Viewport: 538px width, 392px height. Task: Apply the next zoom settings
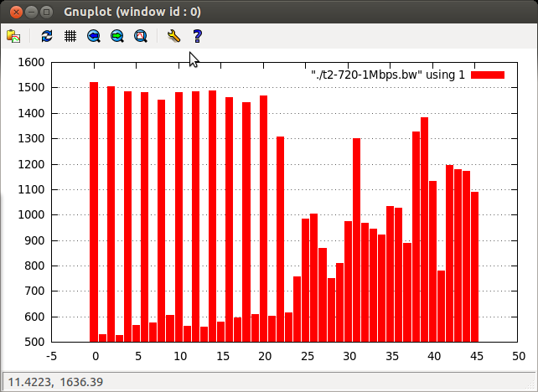coord(117,36)
